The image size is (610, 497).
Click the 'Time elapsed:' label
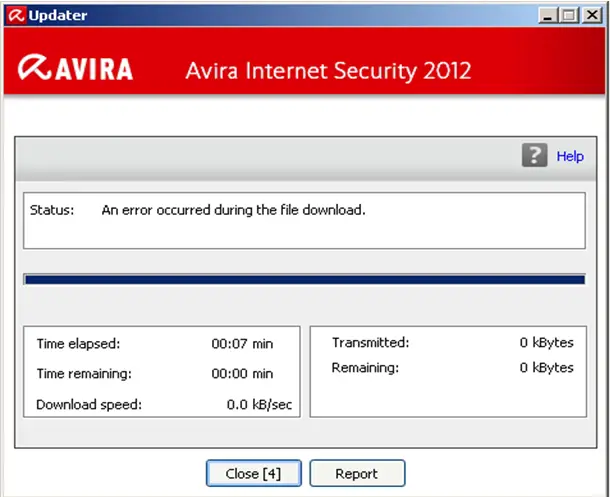click(78, 344)
